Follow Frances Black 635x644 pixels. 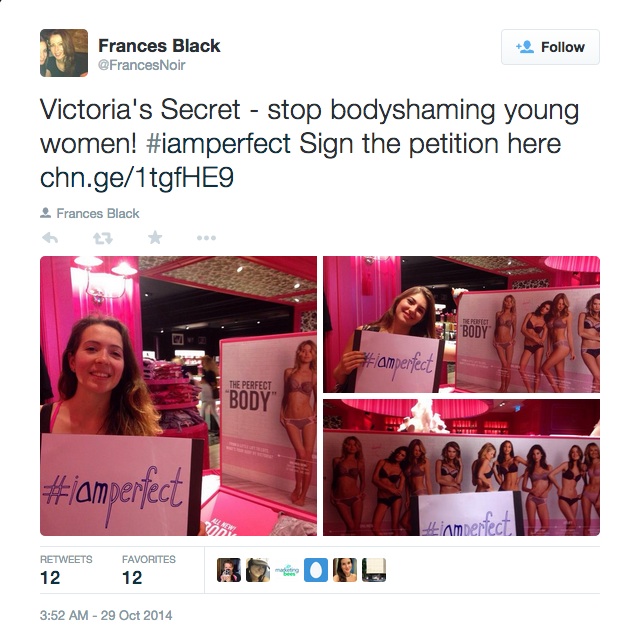click(x=550, y=47)
